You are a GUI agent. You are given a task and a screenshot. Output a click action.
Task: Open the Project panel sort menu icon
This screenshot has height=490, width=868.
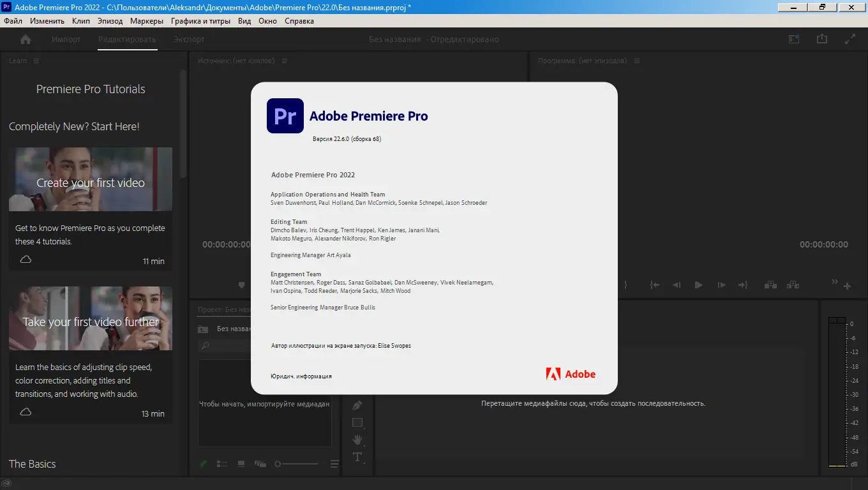pos(334,464)
